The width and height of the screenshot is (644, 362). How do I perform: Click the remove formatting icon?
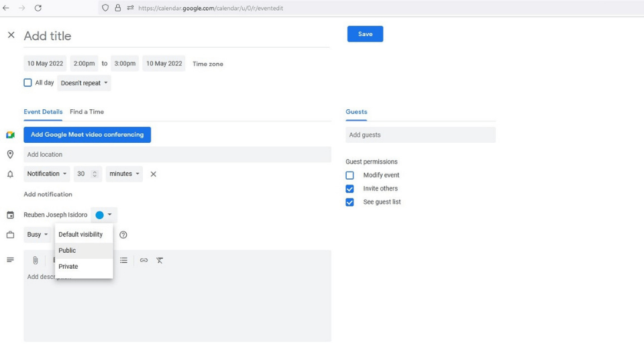click(160, 260)
